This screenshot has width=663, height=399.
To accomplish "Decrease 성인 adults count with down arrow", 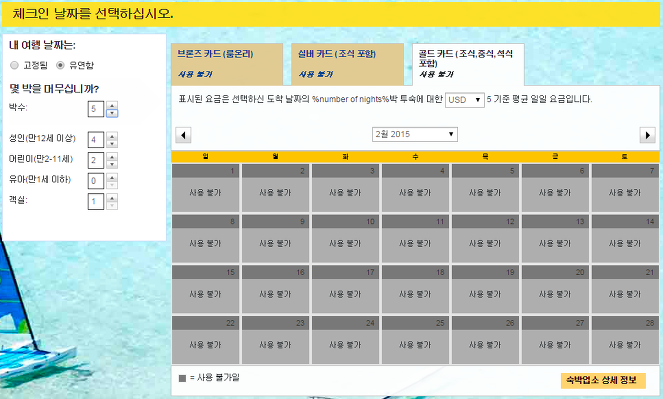I will point(112,144).
